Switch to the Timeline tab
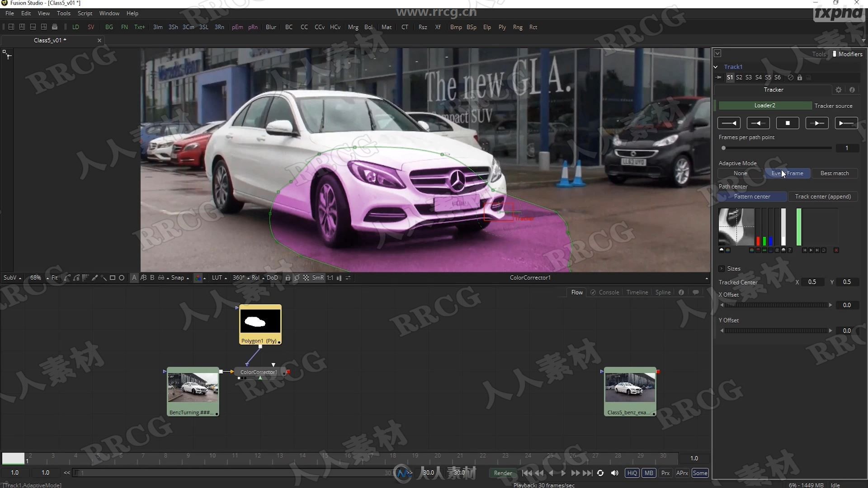 637,292
